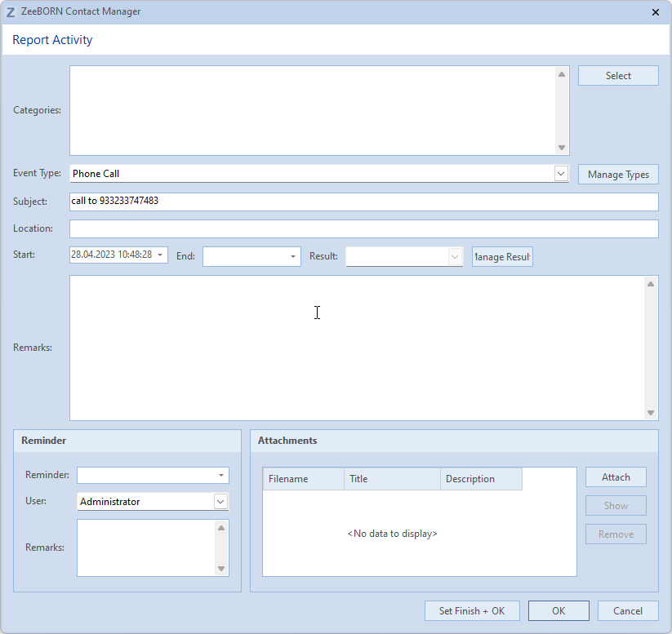Confirm with the OK button

[x=559, y=611]
